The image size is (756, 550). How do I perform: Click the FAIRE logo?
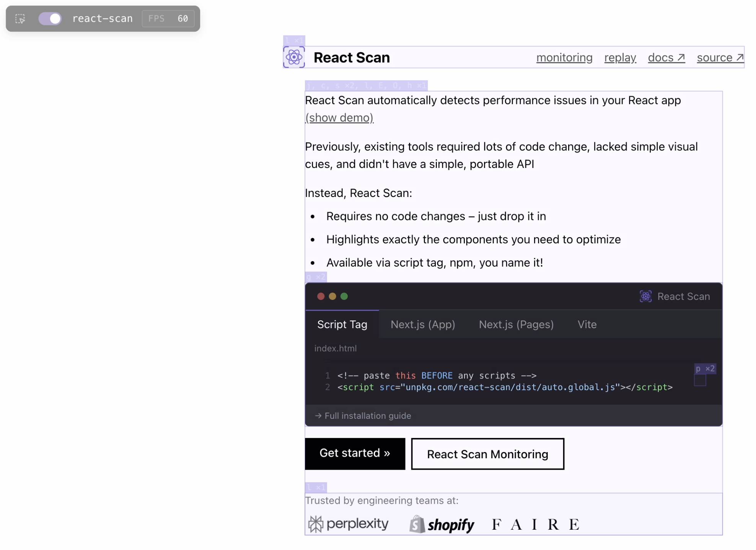click(535, 524)
